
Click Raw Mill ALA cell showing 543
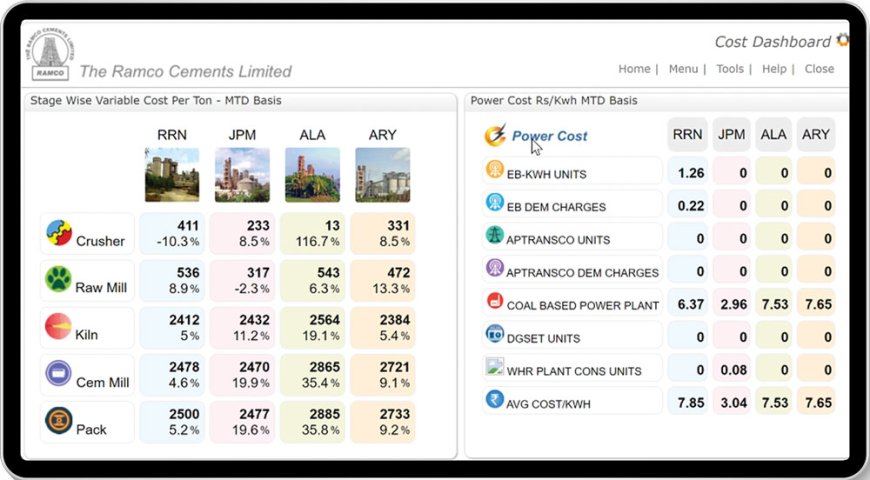coord(312,280)
